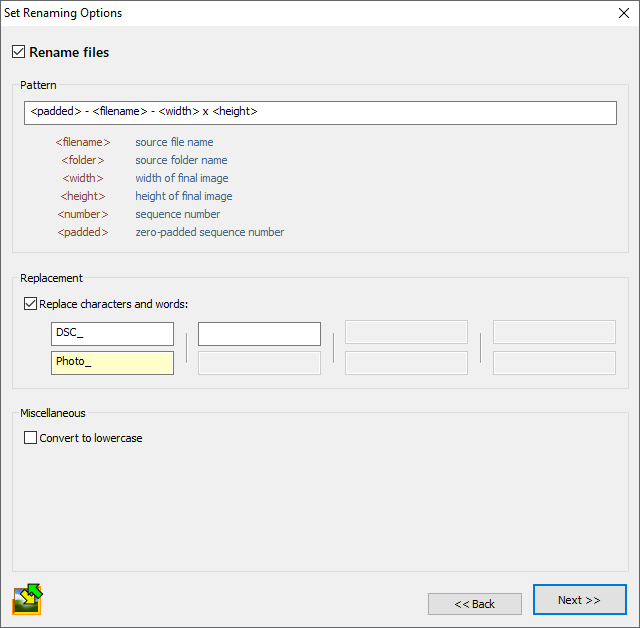Click the greyed field right of Photo_
The width and height of the screenshot is (640, 628).
[x=259, y=362]
